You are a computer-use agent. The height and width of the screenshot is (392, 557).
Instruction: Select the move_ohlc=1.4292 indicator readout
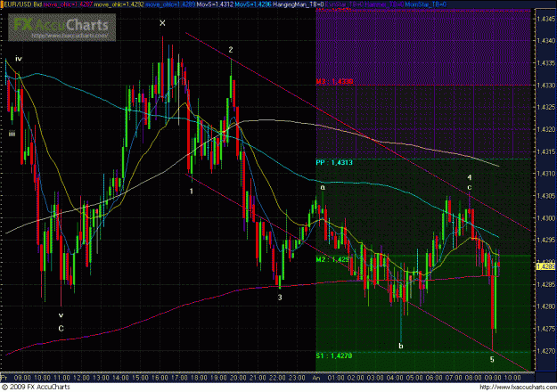pyautogui.click(x=119, y=4)
